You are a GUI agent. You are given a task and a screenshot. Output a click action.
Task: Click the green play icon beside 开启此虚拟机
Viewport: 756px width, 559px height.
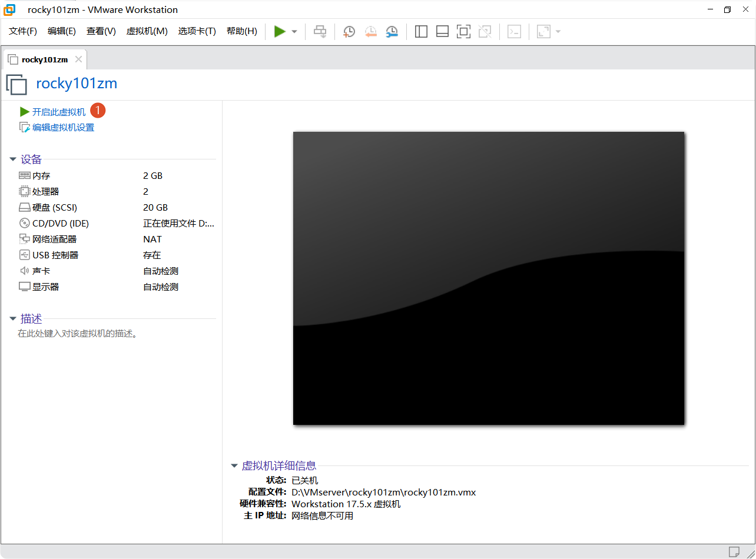coord(24,112)
